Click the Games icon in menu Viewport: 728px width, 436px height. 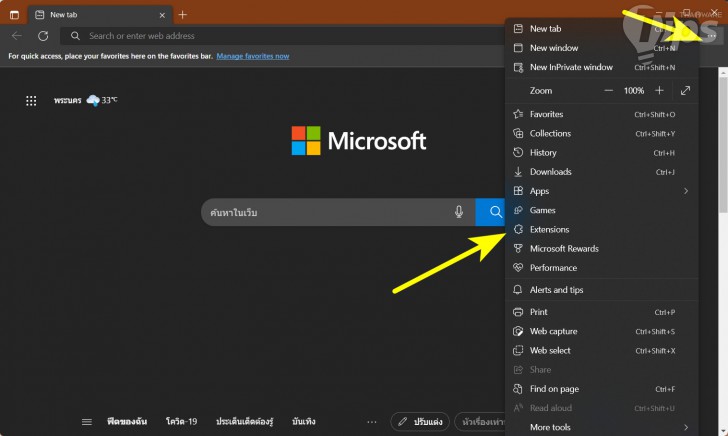tap(518, 210)
